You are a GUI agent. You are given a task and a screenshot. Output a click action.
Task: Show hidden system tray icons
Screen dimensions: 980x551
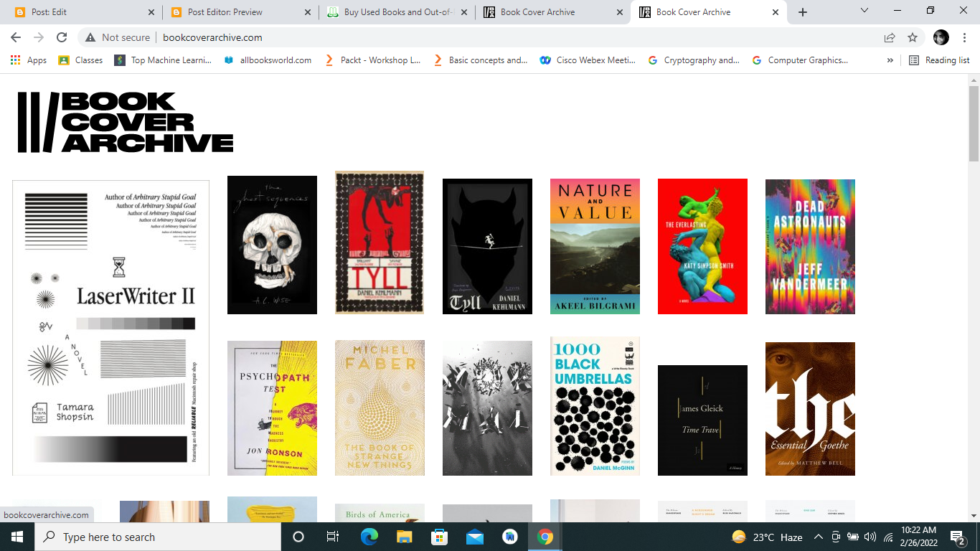pos(819,537)
